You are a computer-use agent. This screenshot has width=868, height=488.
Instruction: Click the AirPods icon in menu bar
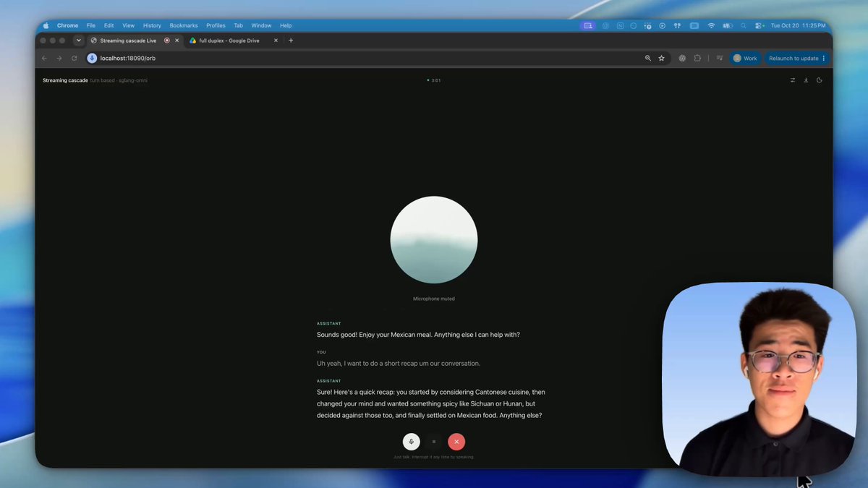678,25
